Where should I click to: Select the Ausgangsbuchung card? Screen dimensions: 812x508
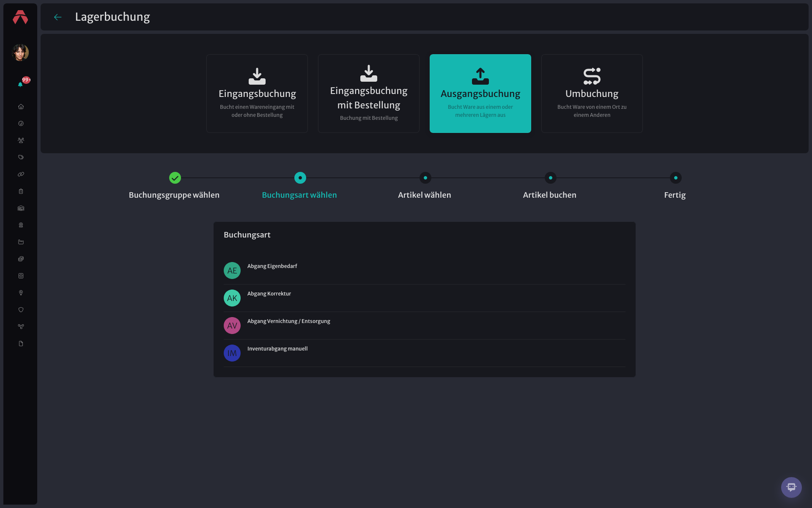(480, 94)
